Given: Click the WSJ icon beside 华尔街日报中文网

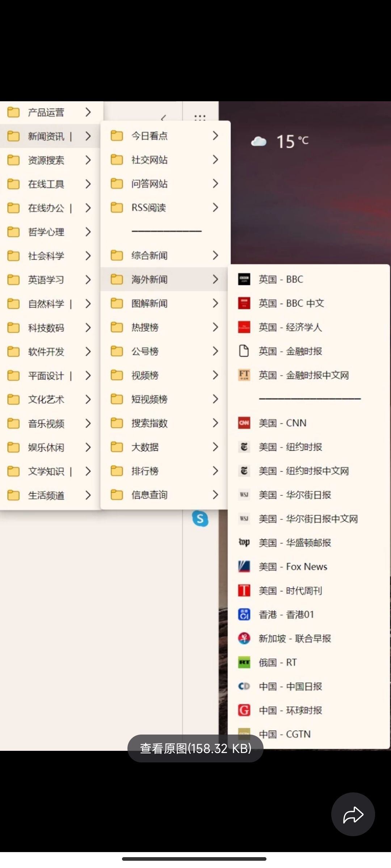Looking at the screenshot, I should tap(244, 519).
